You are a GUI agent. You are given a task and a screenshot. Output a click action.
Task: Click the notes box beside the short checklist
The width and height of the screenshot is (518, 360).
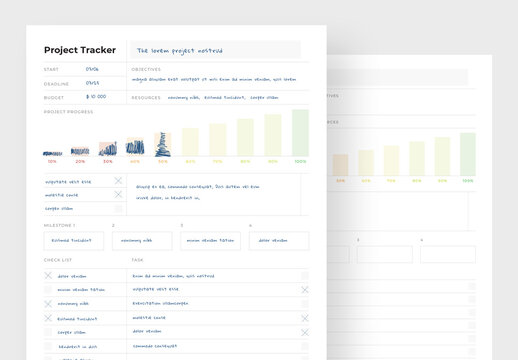tap(214, 194)
